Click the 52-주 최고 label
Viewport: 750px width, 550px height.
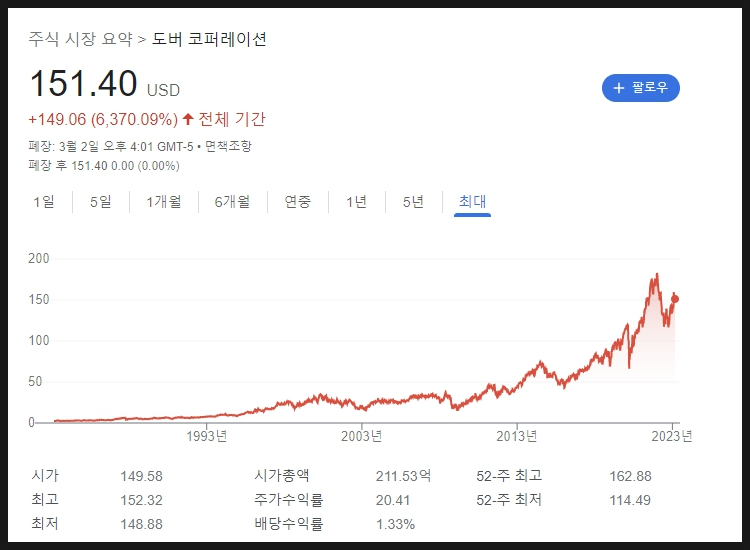[x=509, y=475]
